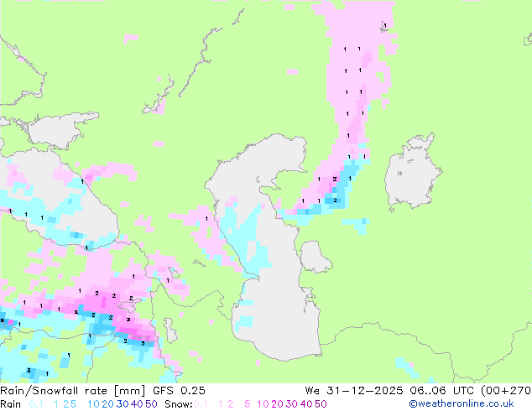
Task: Click the snow legend value 10
Action: [263, 404]
